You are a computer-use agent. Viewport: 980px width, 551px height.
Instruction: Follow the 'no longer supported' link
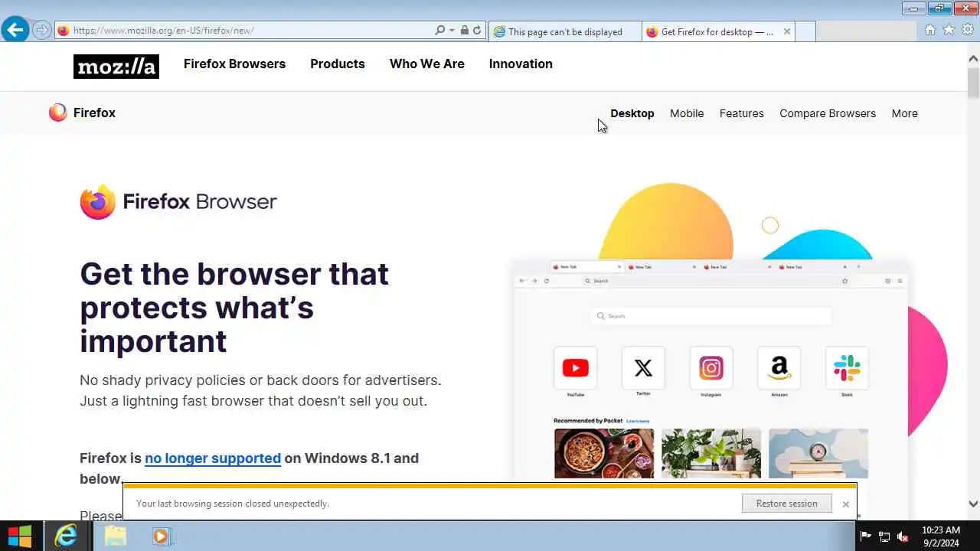213,458
